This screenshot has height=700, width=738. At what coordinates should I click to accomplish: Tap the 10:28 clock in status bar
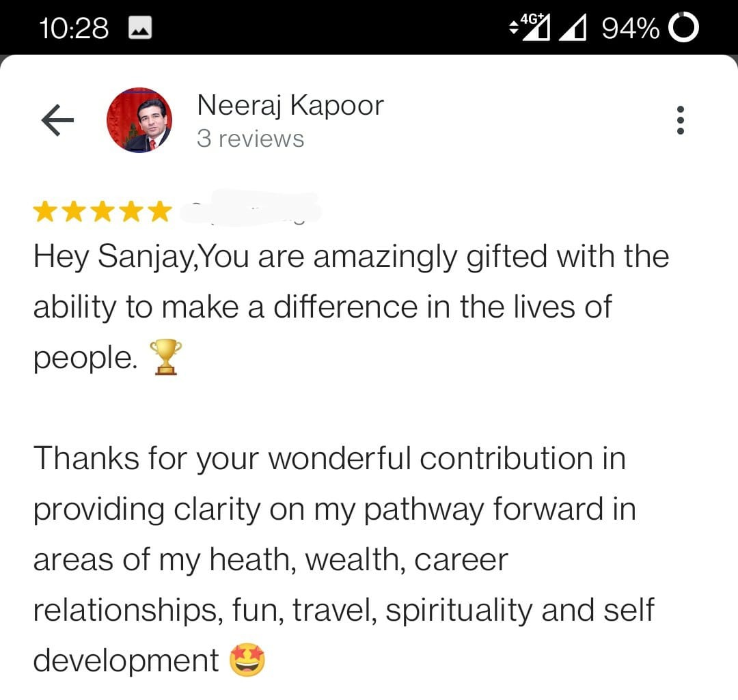(74, 28)
